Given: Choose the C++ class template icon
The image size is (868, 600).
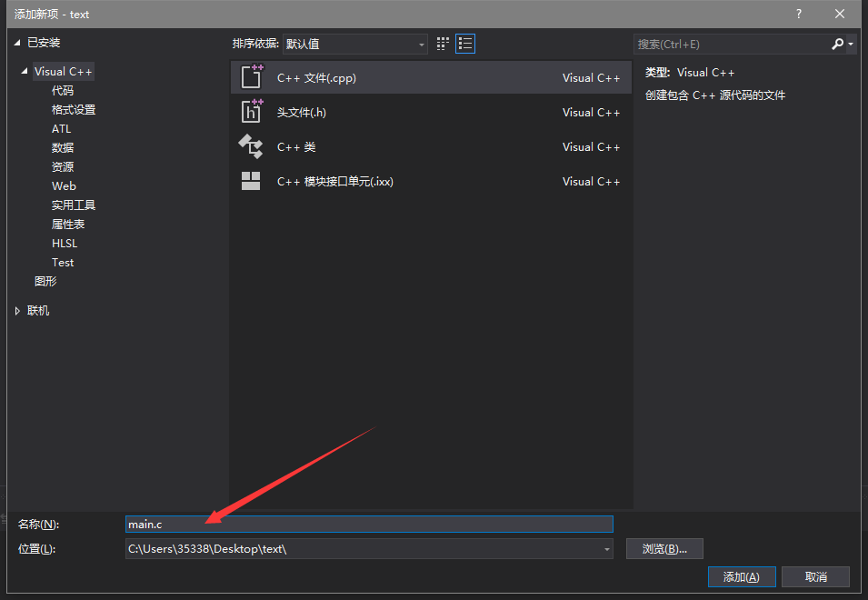Looking at the screenshot, I should click(x=251, y=146).
